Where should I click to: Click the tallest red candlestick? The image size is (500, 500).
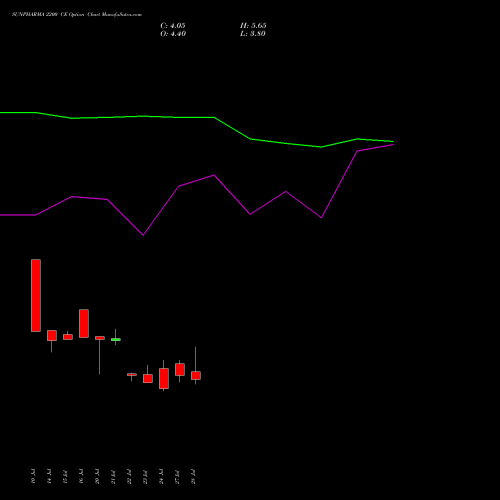[36, 295]
